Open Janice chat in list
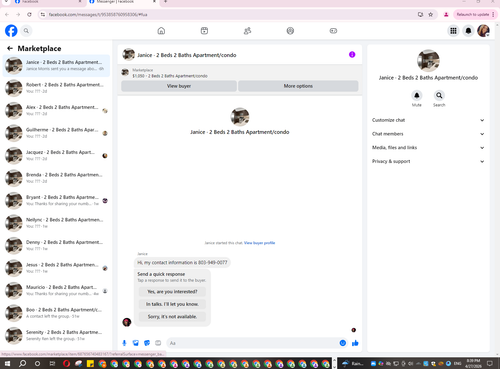This screenshot has width=500, height=369. [56, 66]
